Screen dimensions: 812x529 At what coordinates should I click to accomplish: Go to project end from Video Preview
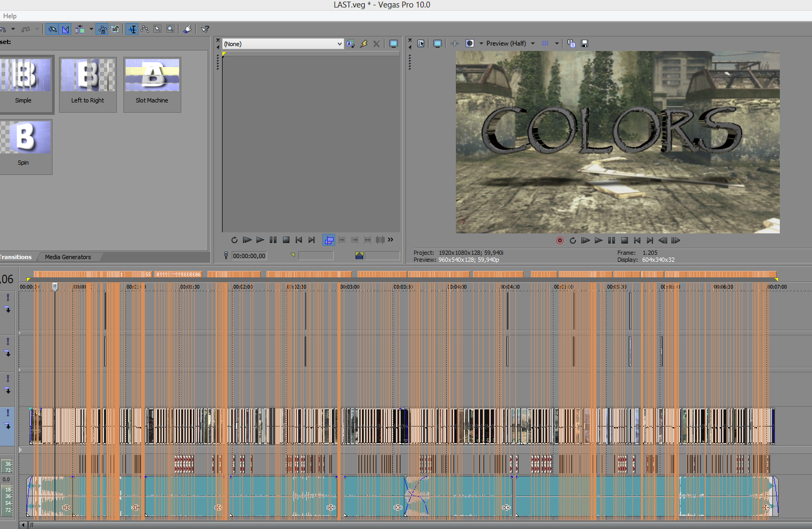(650, 240)
